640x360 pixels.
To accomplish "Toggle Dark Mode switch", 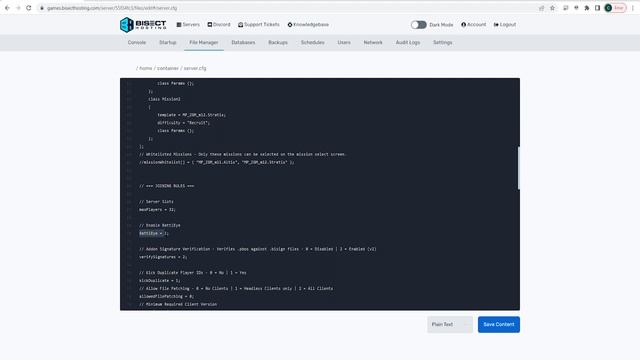I will tap(418, 24).
